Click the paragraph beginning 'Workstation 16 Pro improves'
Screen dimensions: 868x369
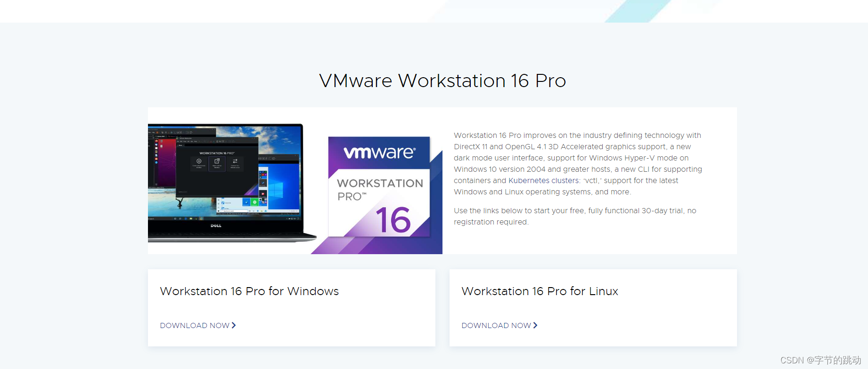tap(578, 163)
